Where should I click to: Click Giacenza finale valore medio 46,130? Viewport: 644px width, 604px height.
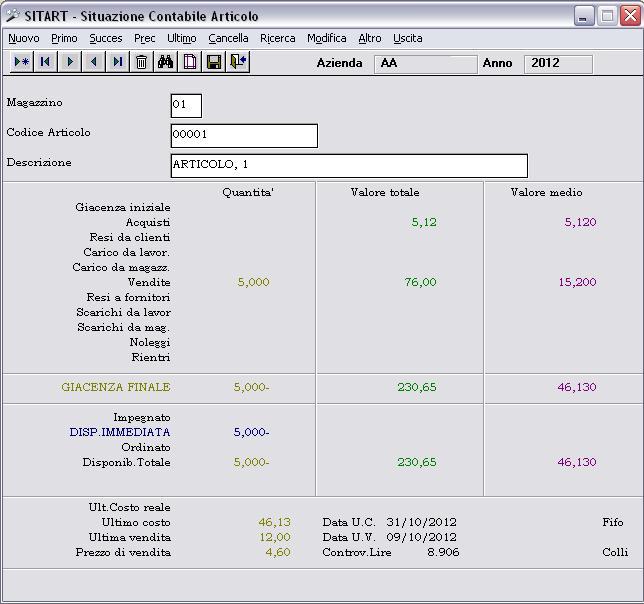click(x=577, y=387)
